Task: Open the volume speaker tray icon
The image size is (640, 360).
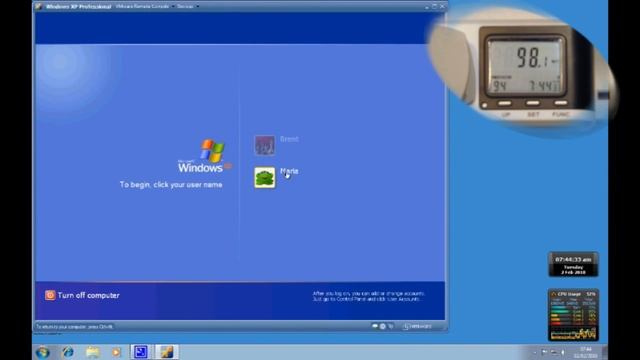Action: pos(563,352)
